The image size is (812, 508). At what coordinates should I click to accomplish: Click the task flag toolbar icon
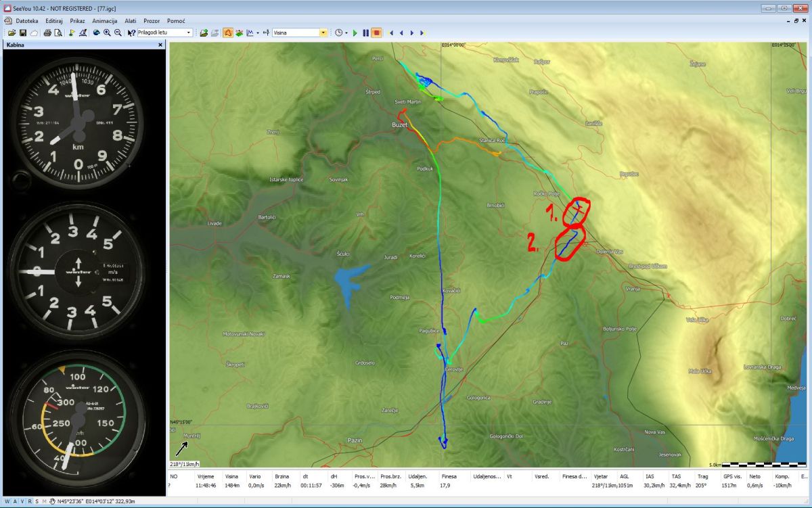(x=72, y=32)
